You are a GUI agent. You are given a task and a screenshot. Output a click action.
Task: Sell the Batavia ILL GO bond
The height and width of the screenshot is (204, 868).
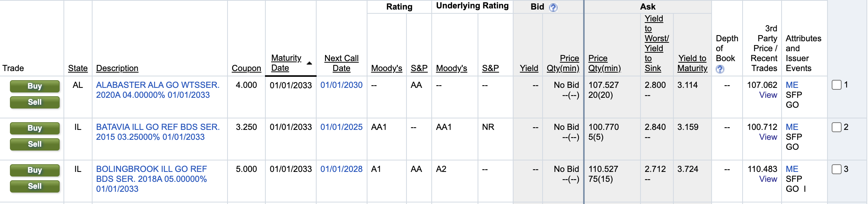(35, 144)
